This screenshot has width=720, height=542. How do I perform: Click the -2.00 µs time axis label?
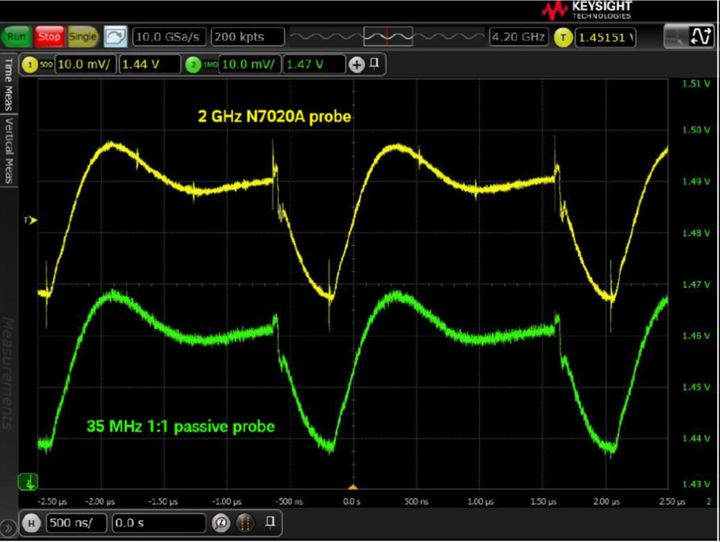(100, 502)
